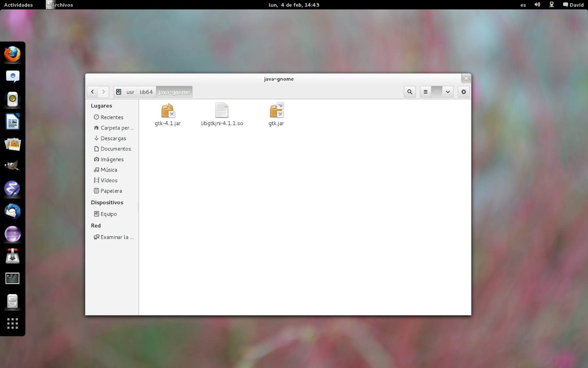Open Descargas from the sidebar
The width and height of the screenshot is (588, 368).
[x=112, y=138]
